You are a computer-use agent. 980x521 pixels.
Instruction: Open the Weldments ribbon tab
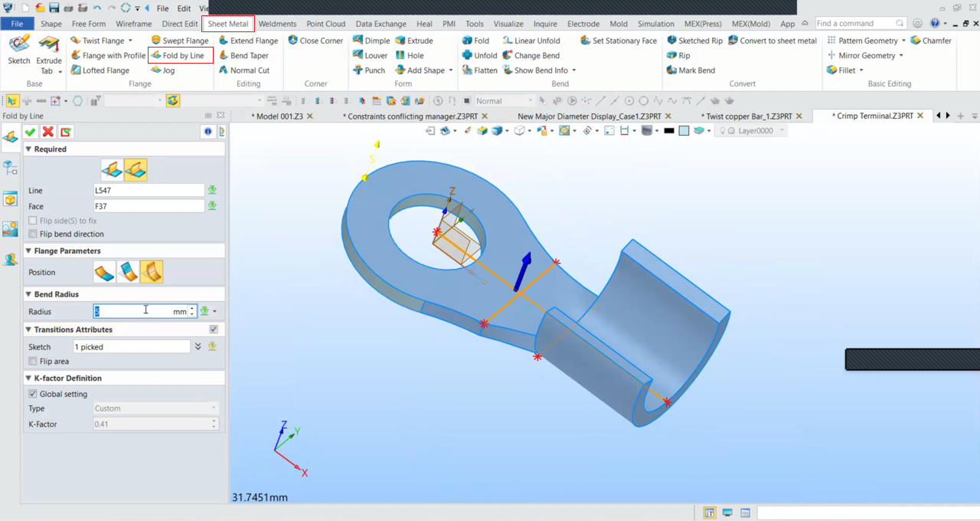pyautogui.click(x=277, y=24)
